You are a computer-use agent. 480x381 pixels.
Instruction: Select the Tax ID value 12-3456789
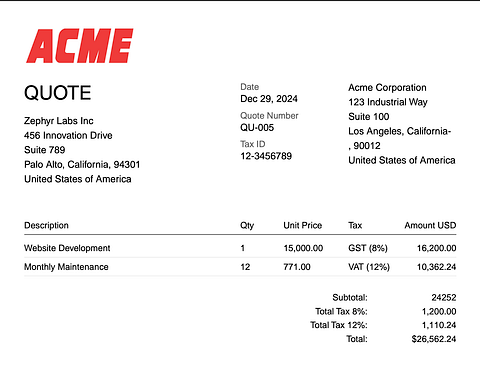tap(266, 156)
